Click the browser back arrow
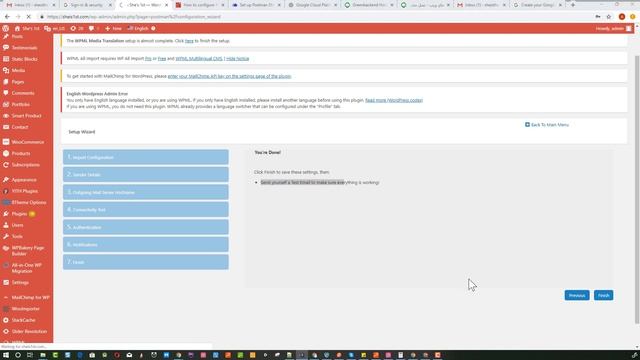The image size is (640, 360). [x=7, y=17]
